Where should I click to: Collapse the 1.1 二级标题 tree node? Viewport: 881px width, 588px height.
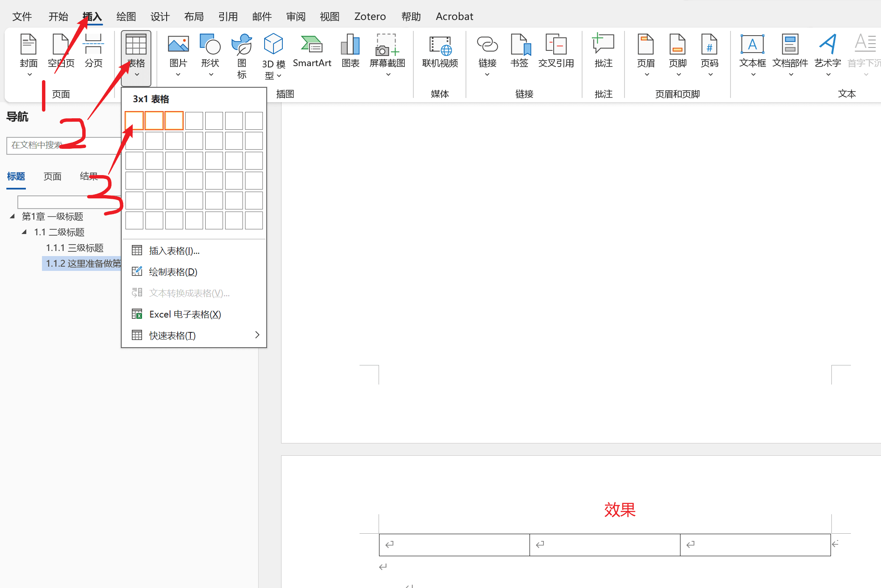[24, 232]
